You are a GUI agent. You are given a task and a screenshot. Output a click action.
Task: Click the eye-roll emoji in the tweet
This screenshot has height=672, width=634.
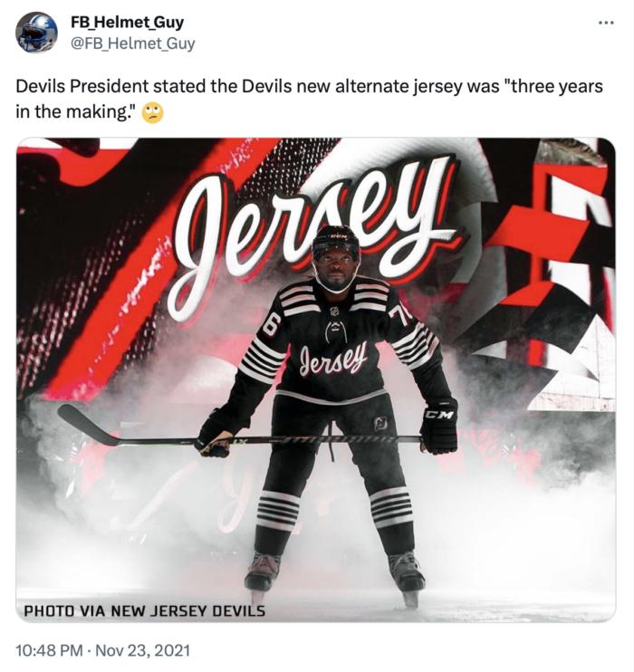point(152,112)
